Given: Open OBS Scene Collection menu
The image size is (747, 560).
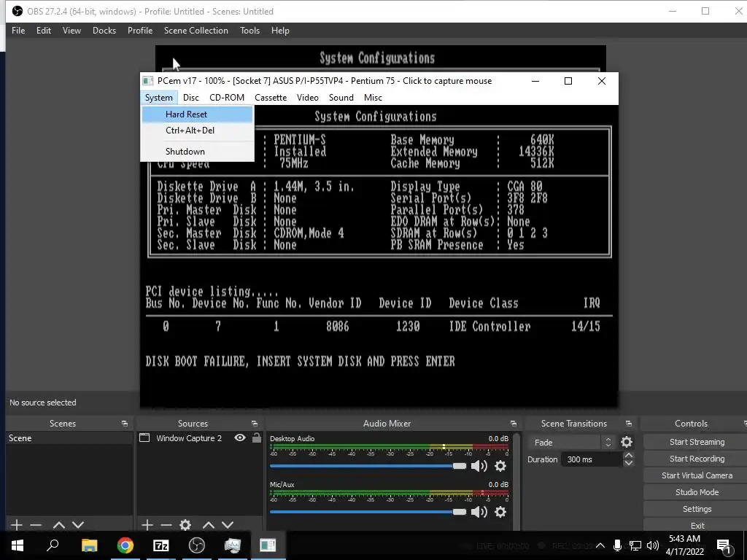Looking at the screenshot, I should coord(196,31).
